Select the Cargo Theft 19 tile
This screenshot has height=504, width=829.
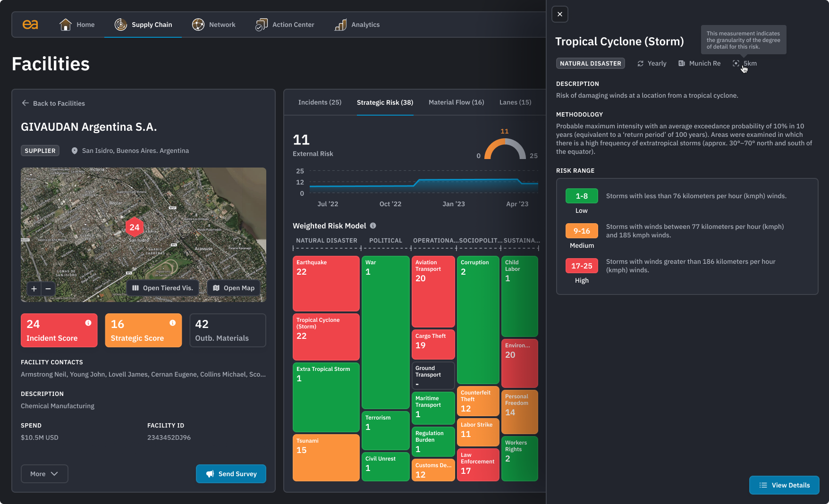point(433,344)
